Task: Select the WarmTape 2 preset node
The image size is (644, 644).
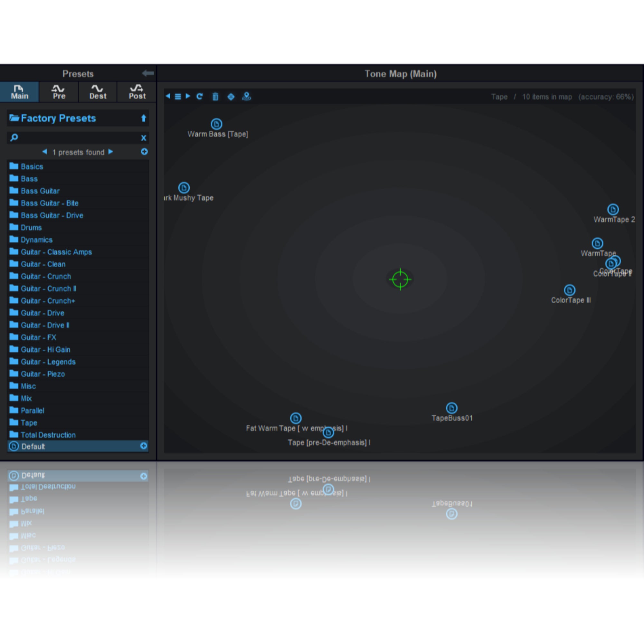Action: pos(613,209)
